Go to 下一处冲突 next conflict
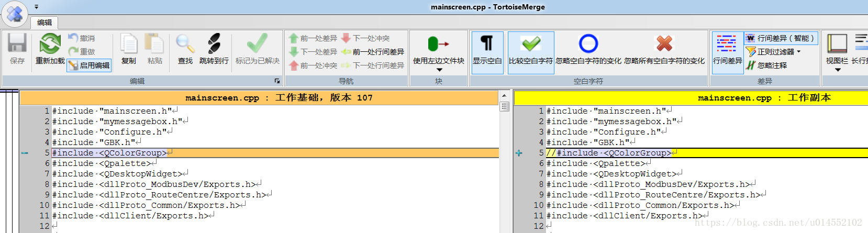The height and width of the screenshot is (233, 868). (x=365, y=38)
